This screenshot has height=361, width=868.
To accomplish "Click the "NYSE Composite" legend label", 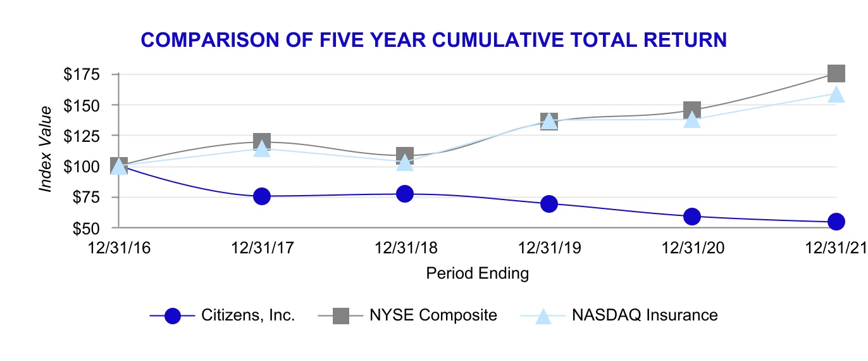I will click(433, 315).
